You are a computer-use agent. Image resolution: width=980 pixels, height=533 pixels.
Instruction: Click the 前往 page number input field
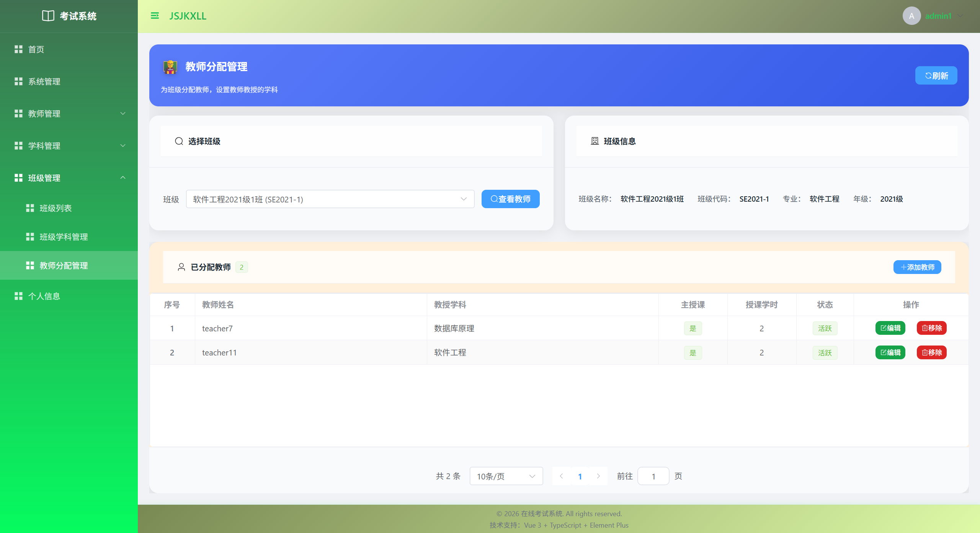coord(653,476)
